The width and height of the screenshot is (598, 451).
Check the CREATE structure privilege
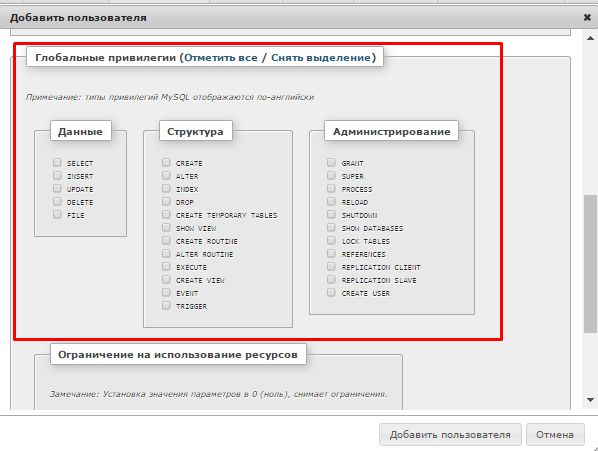166,163
